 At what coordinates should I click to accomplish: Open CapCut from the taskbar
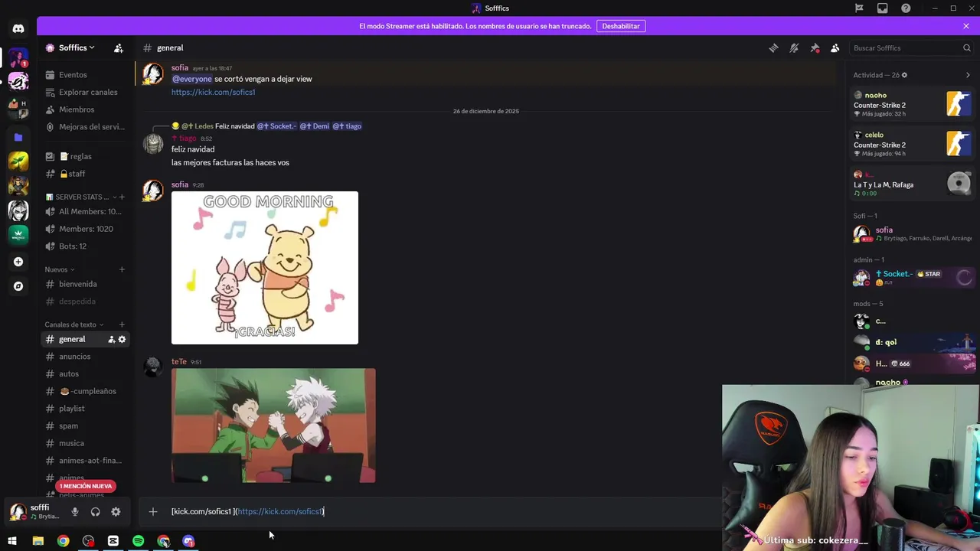click(x=113, y=541)
